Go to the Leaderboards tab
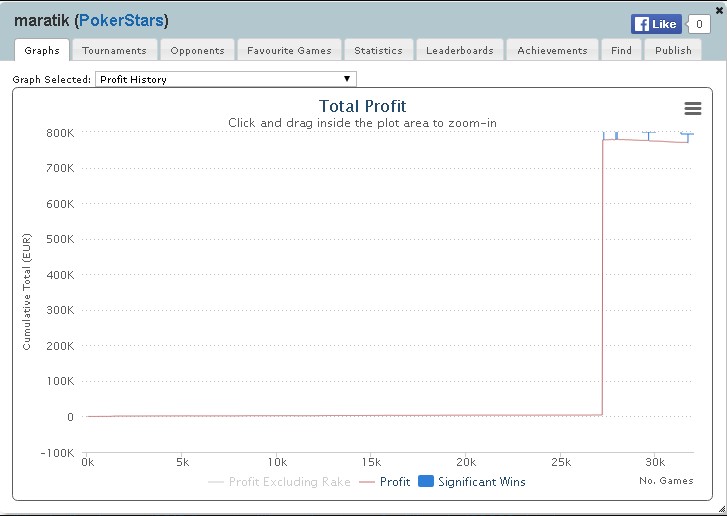727x516 pixels. coord(459,50)
